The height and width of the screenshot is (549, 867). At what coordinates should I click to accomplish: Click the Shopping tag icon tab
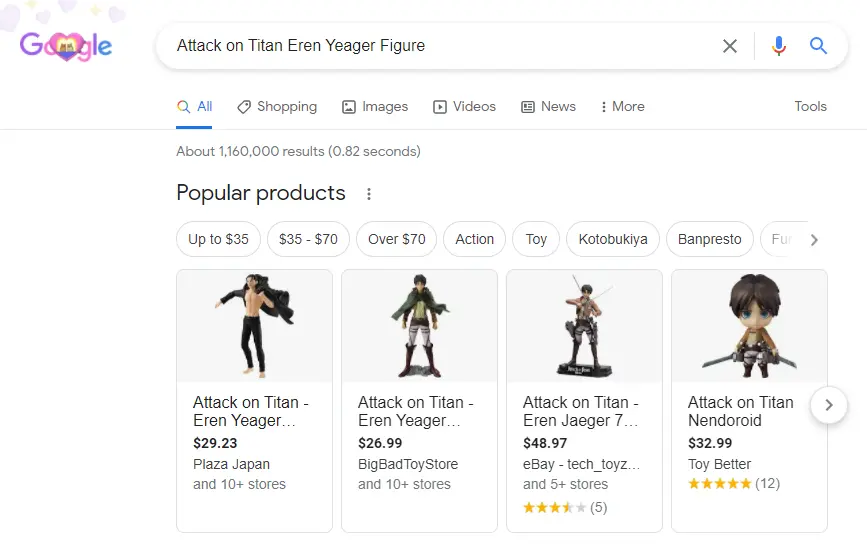276,107
